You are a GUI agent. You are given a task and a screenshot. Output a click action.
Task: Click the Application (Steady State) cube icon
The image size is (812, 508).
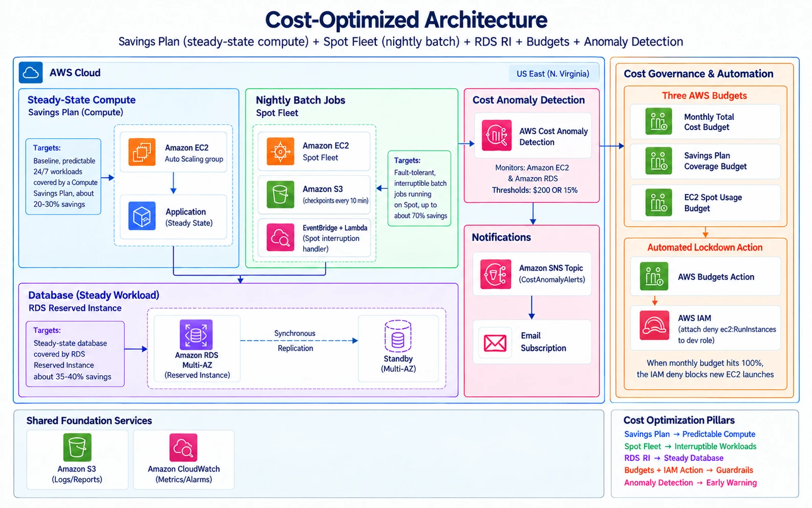142,217
